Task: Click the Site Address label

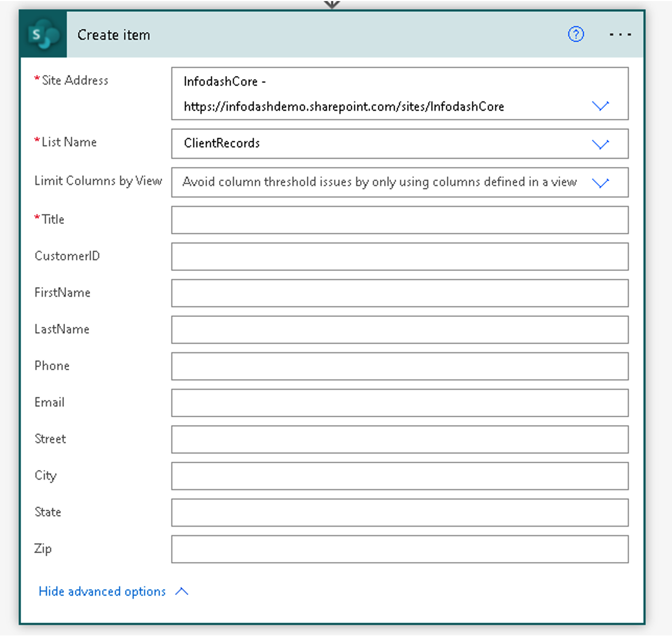Action: pos(75,80)
